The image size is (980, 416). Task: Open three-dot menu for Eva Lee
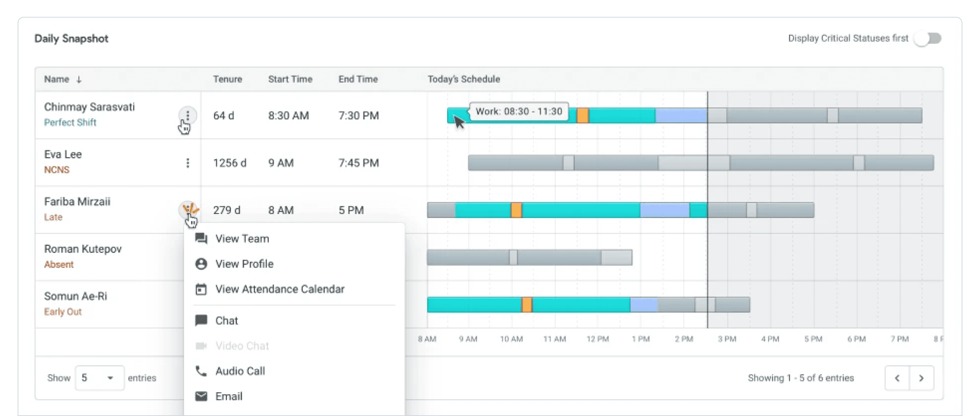click(188, 163)
